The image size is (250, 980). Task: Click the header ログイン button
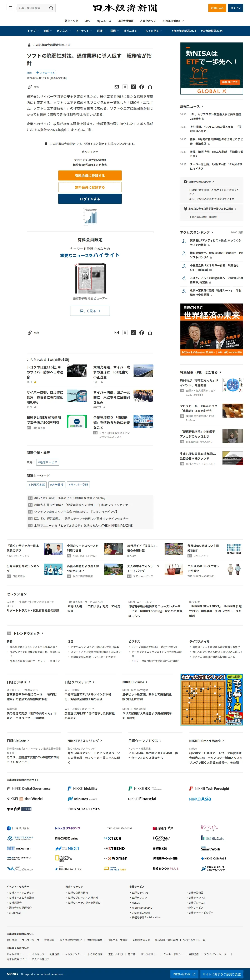pos(236,8)
